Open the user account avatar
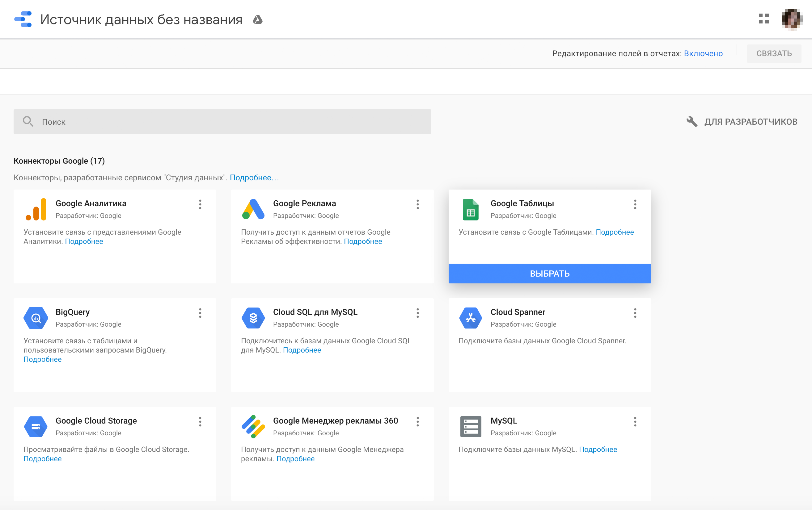The height and width of the screenshot is (510, 812). pyautogui.click(x=792, y=19)
